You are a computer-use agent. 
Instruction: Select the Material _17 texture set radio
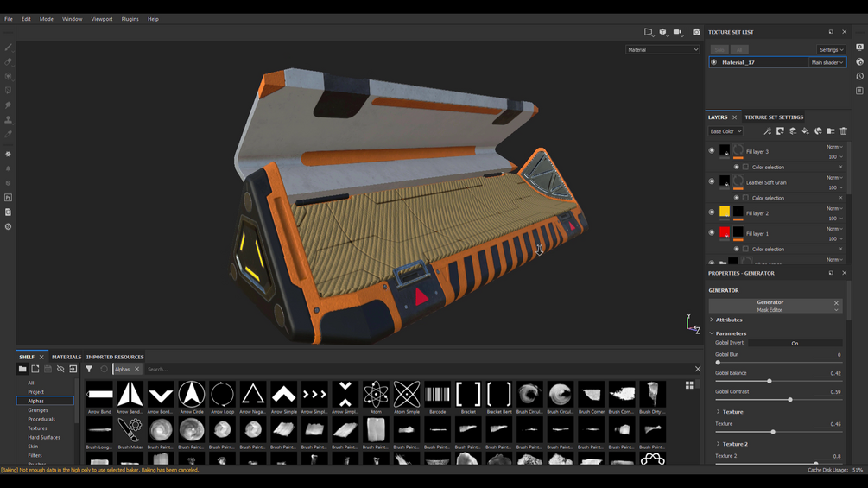[x=714, y=62]
